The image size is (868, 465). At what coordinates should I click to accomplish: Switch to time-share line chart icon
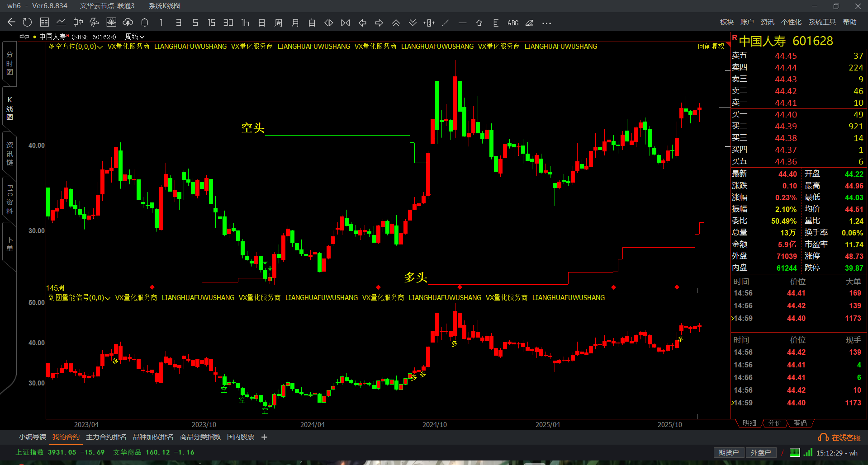coord(61,23)
